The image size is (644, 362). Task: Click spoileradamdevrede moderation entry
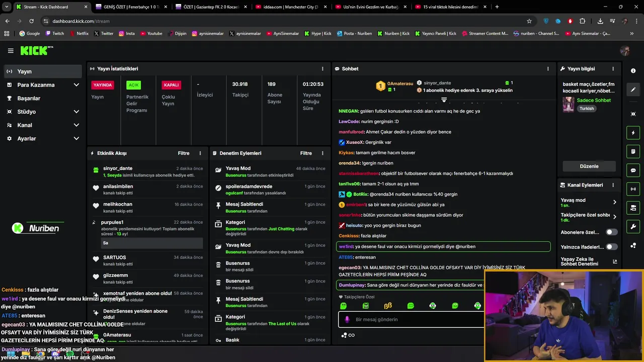point(270,190)
